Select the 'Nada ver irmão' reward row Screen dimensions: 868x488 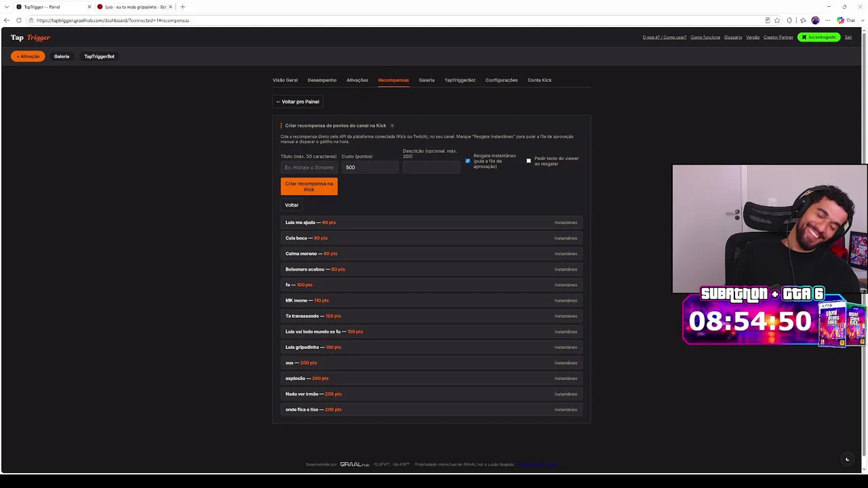[x=431, y=394]
